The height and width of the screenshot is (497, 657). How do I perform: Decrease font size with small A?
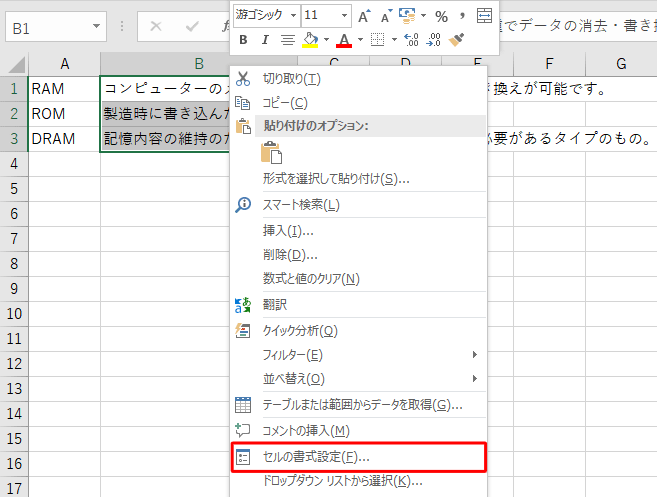(386, 16)
